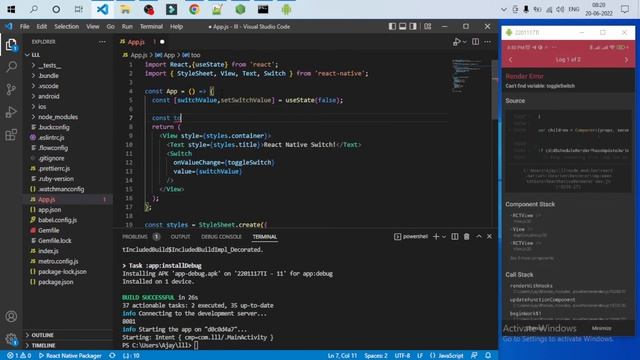Open the Accounts menu icon

(x=11, y=316)
